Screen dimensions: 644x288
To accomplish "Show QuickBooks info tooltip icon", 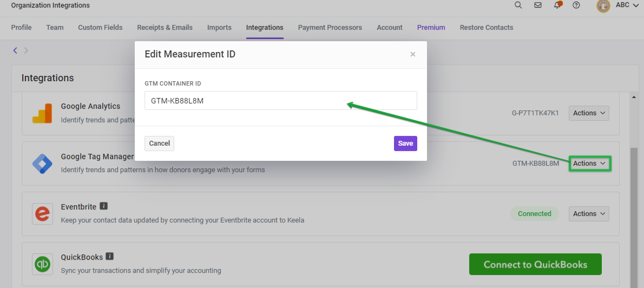I will tap(110, 257).
